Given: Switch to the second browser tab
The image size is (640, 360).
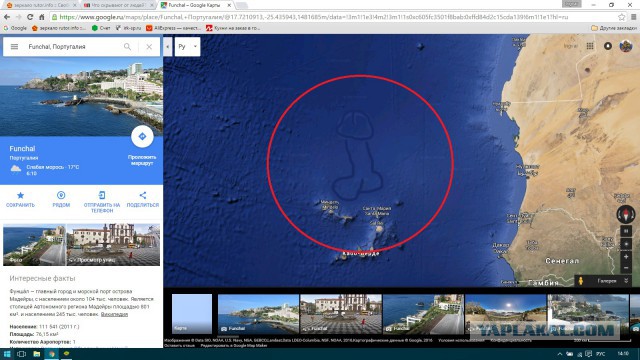Looking at the screenshot, I should coord(117,5).
